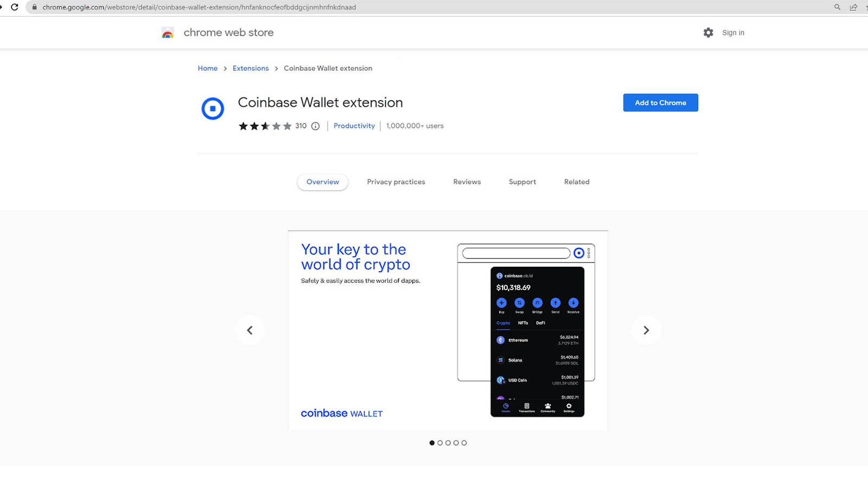Screen dimensions: 868x488
Task: Select the third carousel dot
Action: click(x=448, y=443)
